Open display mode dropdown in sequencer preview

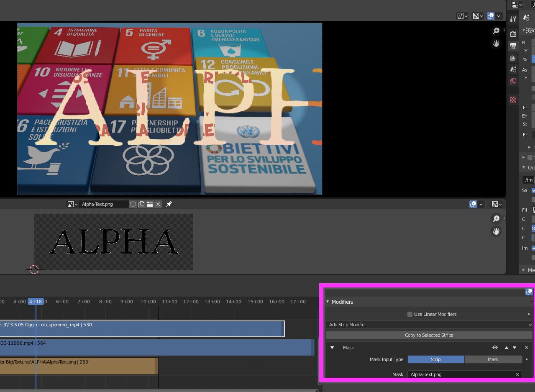(x=462, y=16)
